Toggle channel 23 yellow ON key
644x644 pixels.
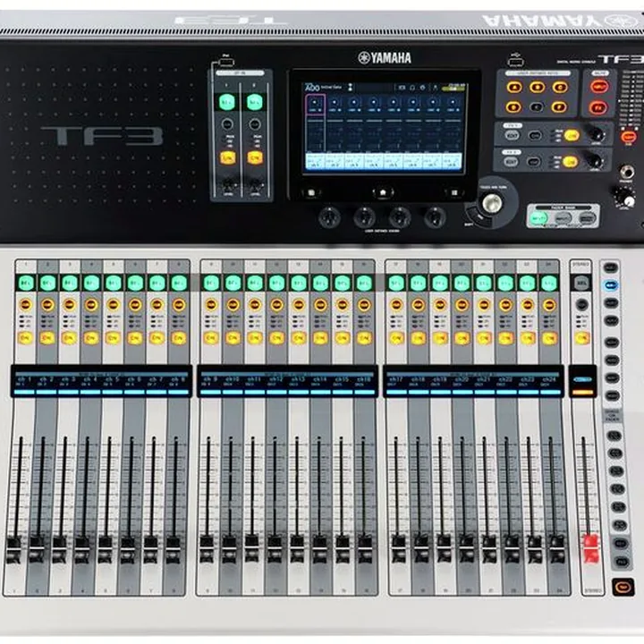tap(528, 338)
